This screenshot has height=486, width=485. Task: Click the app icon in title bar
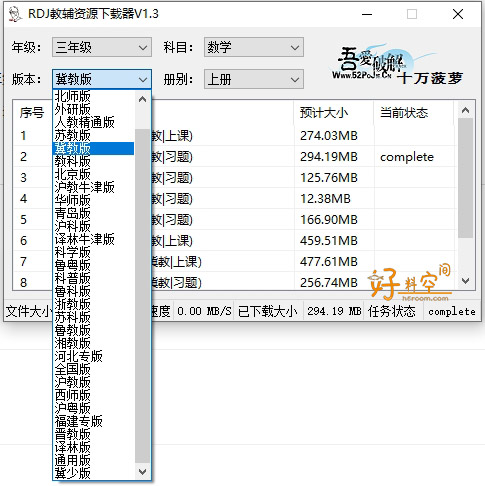click(15, 14)
